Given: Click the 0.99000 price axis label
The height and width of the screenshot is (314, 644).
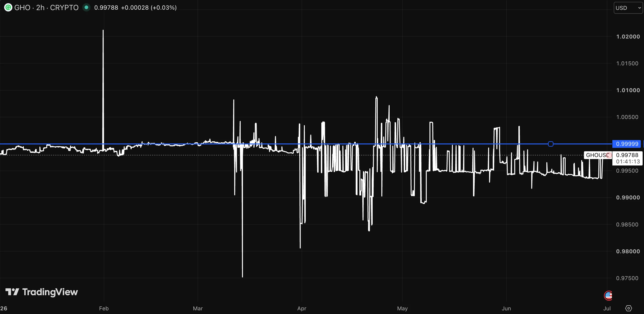Looking at the screenshot, I should (628, 198).
